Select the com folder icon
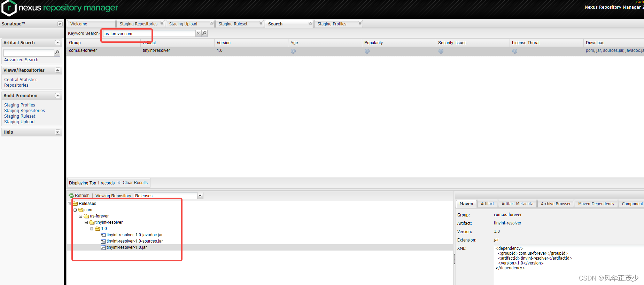 [81, 210]
